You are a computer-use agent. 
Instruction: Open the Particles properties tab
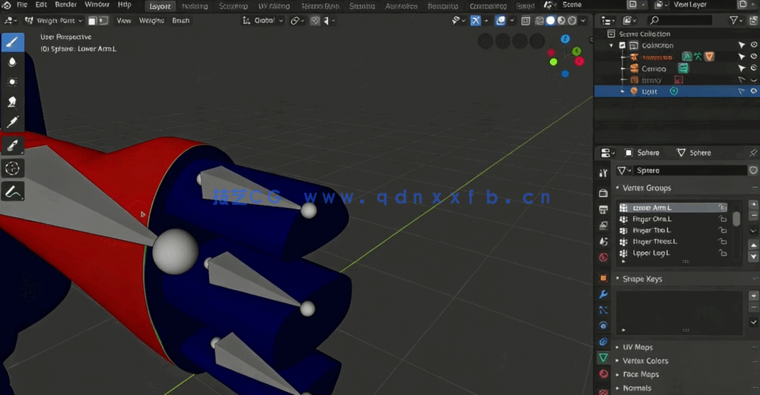603,310
